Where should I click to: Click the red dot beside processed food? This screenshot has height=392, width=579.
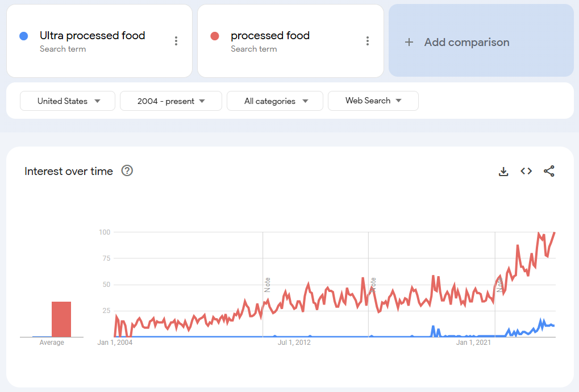coord(215,36)
